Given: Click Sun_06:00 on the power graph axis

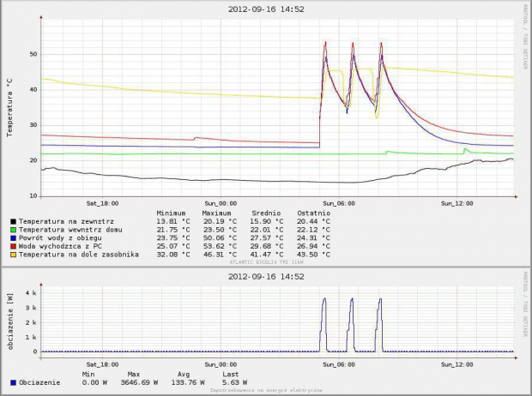Looking at the screenshot, I should [x=340, y=363].
